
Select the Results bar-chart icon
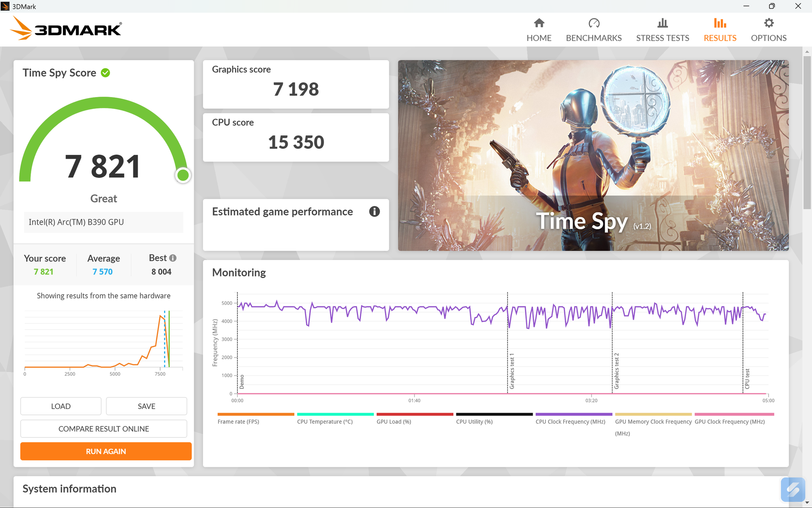point(719,24)
